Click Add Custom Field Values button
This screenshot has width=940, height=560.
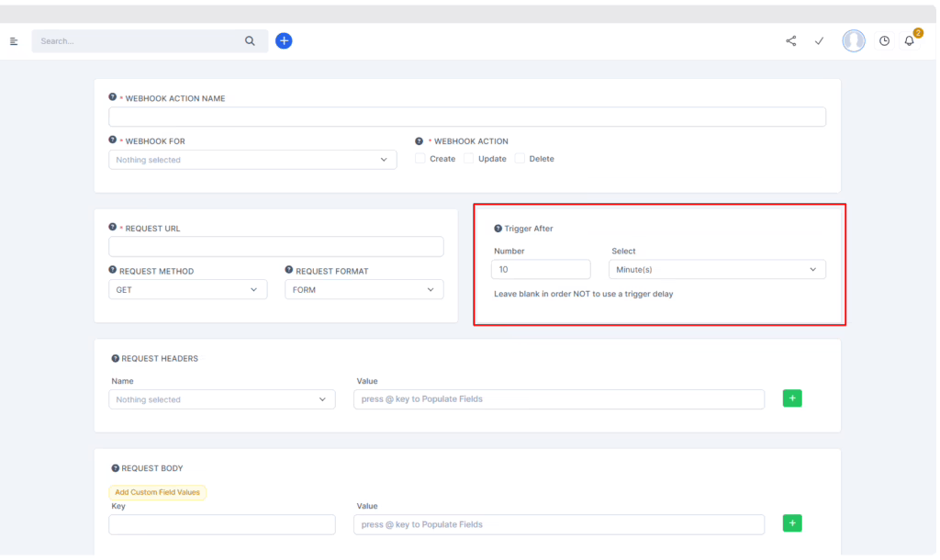click(x=158, y=492)
